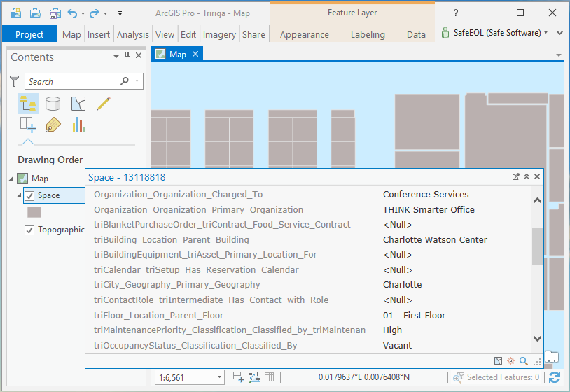Click the filter funnel icon in Contents
This screenshot has height=392, width=570.
pos(14,81)
